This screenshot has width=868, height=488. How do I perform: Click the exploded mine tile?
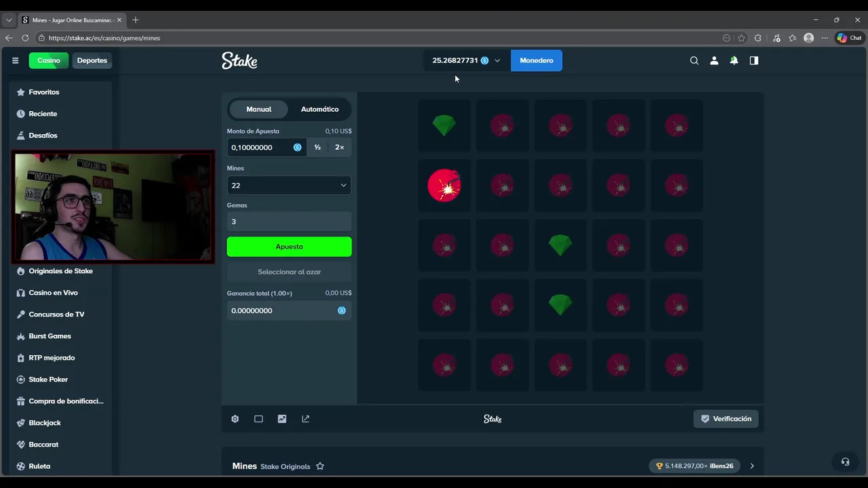click(444, 185)
